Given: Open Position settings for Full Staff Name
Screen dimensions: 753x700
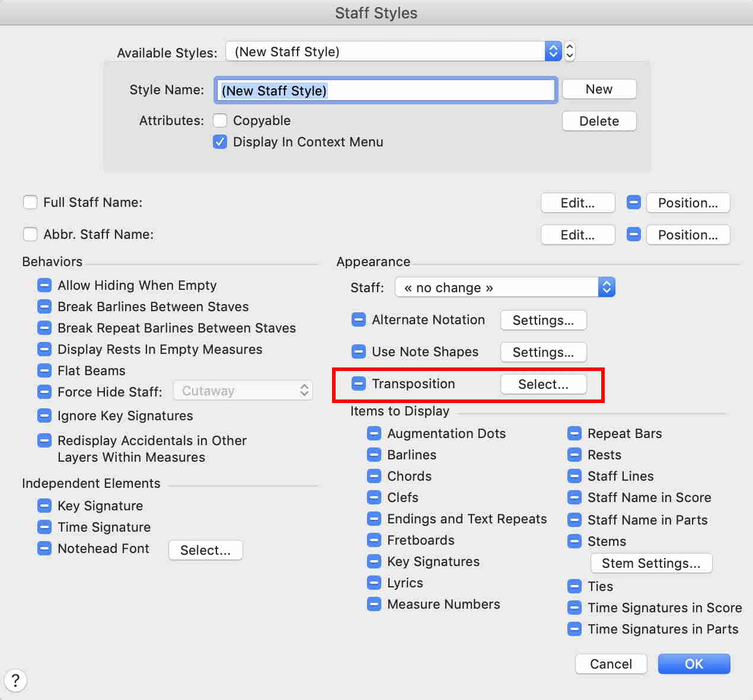Looking at the screenshot, I should tap(688, 203).
